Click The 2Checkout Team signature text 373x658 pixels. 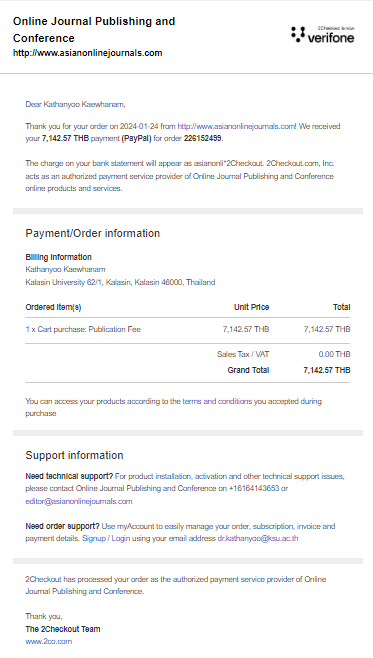[63, 629]
